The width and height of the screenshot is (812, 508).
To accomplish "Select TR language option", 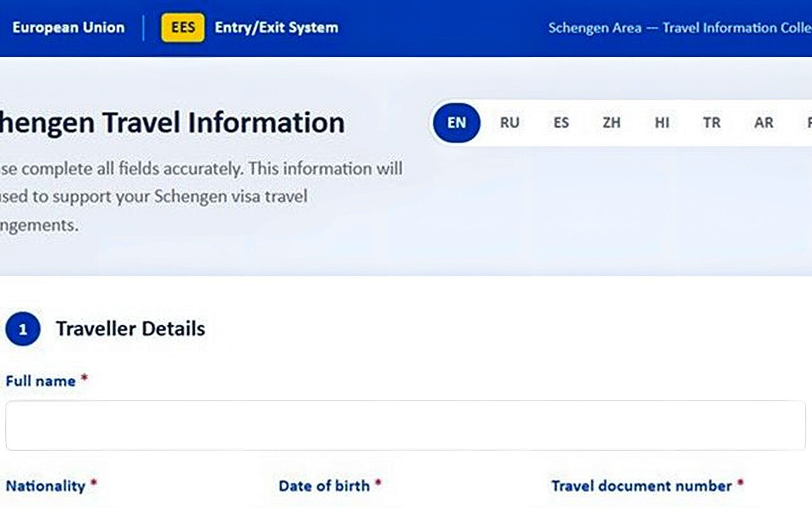I will [712, 123].
